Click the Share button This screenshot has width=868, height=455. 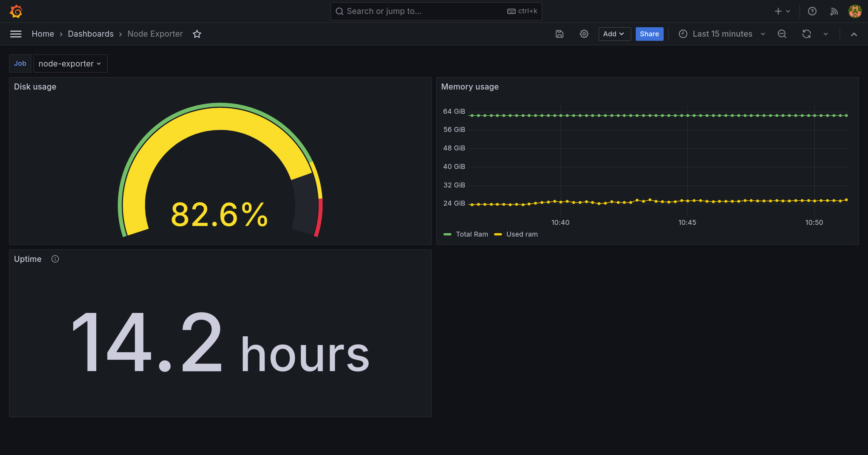click(649, 34)
